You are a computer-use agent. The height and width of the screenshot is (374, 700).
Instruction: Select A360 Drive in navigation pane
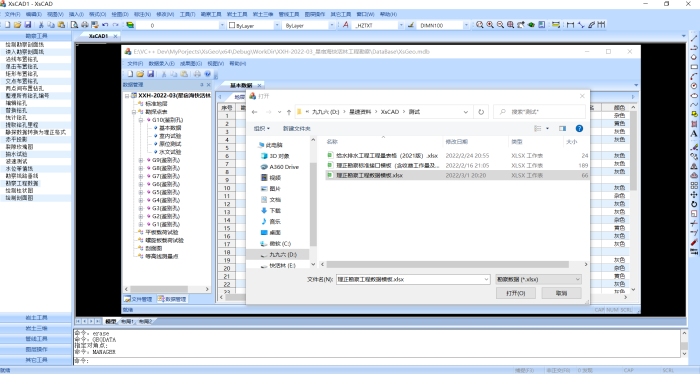click(279, 167)
